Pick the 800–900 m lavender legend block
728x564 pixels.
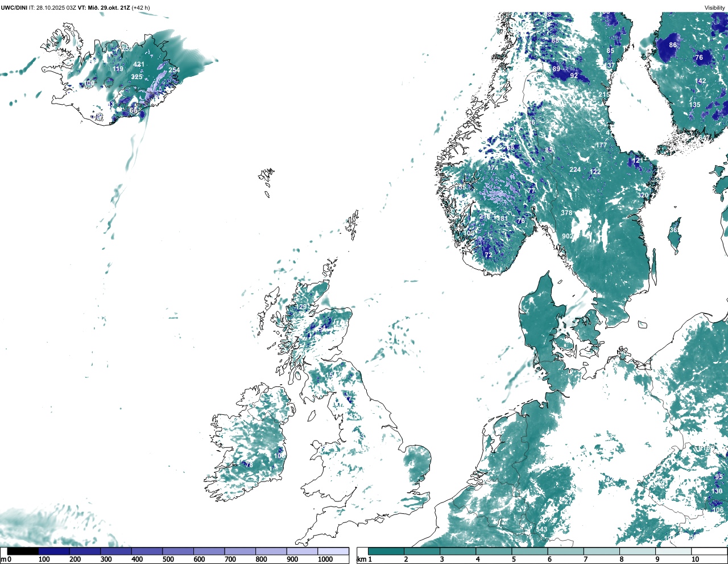271,551
